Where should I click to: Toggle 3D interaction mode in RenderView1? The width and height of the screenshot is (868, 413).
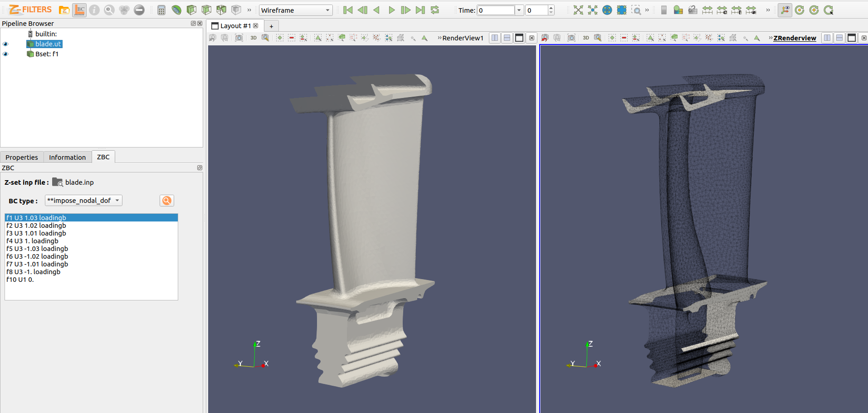point(254,38)
